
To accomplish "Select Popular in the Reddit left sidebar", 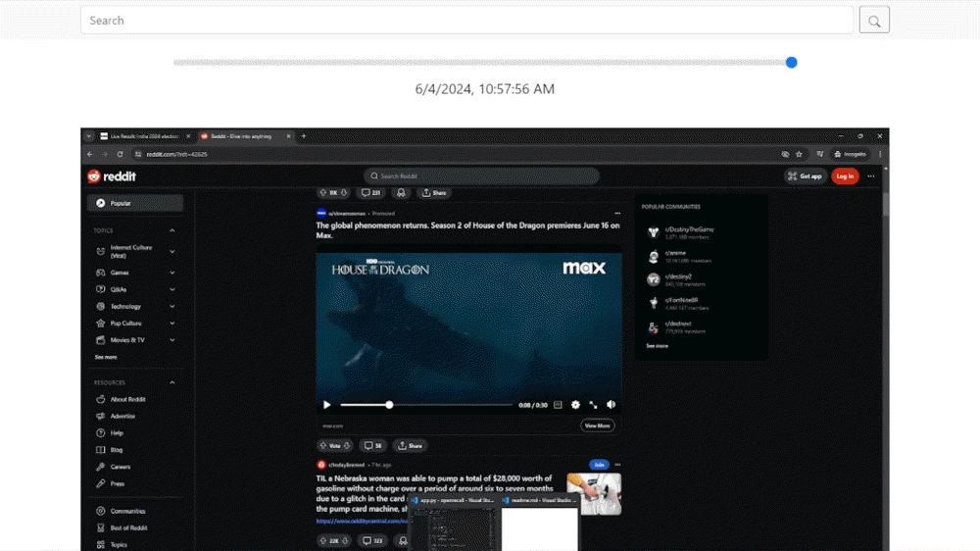I will pyautogui.click(x=135, y=203).
